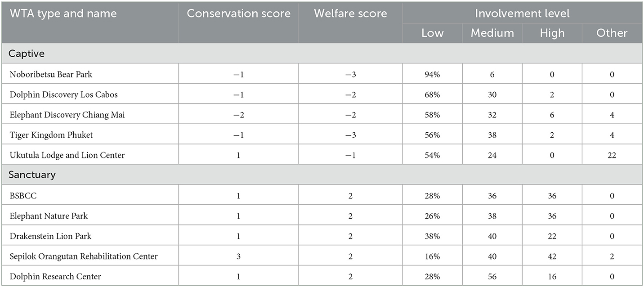Click the Other sub-column header
644x287 pixels.
[x=612, y=33]
